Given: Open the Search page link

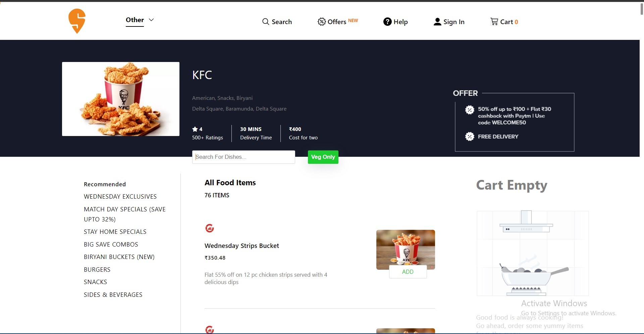Looking at the screenshot, I should [x=277, y=22].
